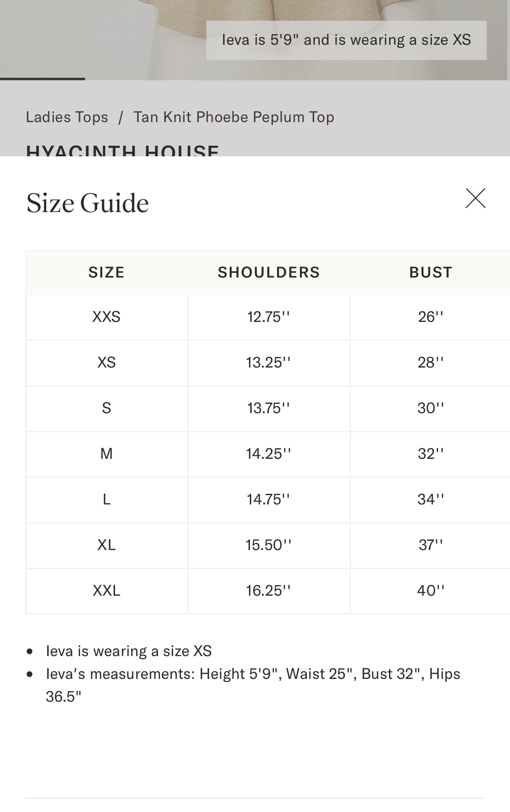Viewport: 510px width, 812px height.
Task: Select Ieva's measurements note text
Action: pos(253,685)
